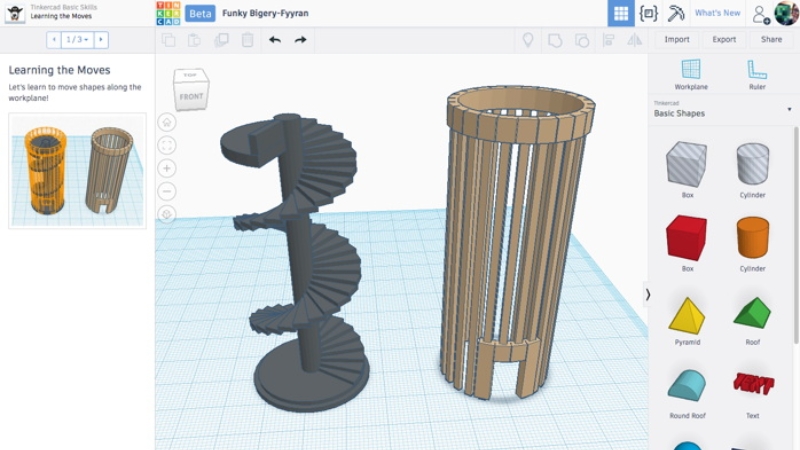Toggle perspective/orthographic view icon
The height and width of the screenshot is (450, 800).
(x=167, y=214)
